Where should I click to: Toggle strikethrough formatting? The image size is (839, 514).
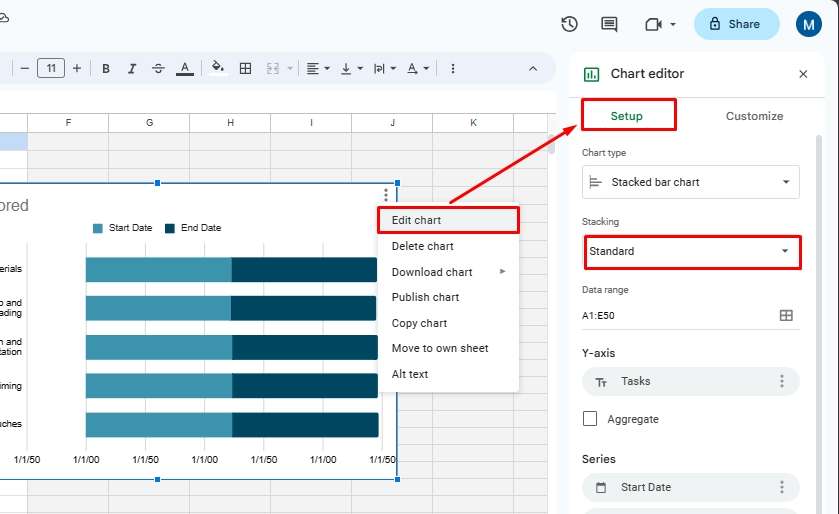pyautogui.click(x=158, y=68)
